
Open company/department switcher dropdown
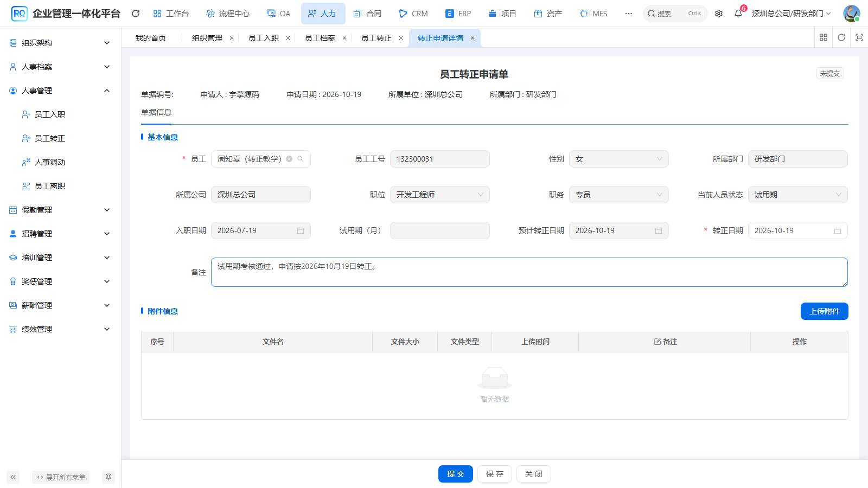[792, 14]
